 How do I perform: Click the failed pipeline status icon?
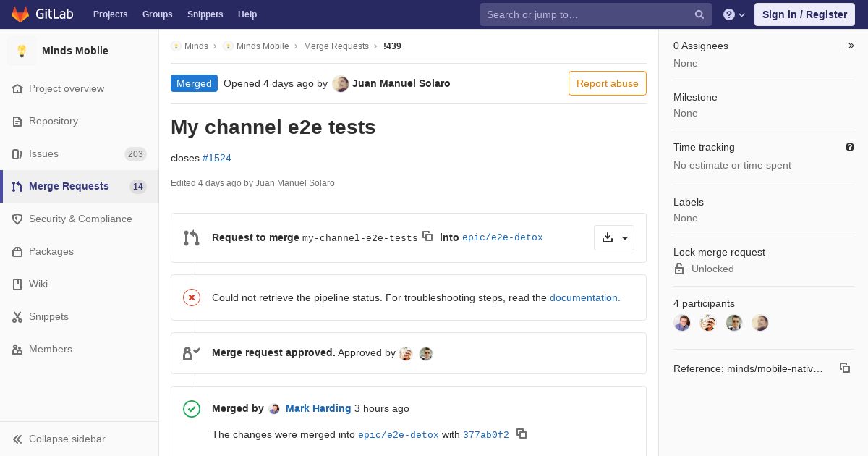(x=192, y=297)
